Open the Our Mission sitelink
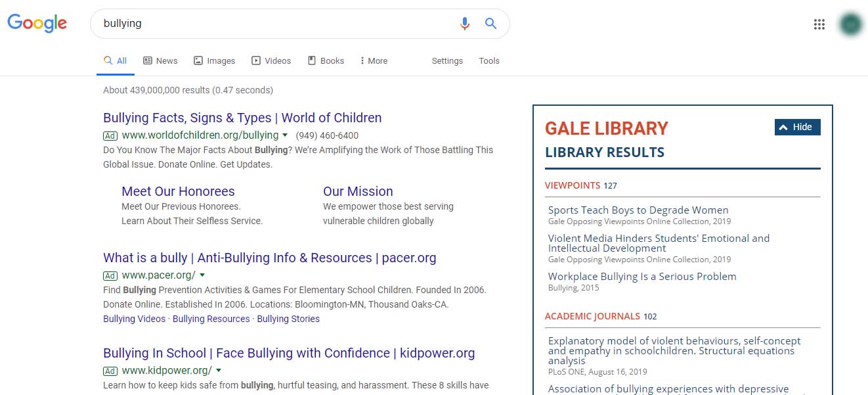The height and width of the screenshot is (395, 868). [358, 191]
